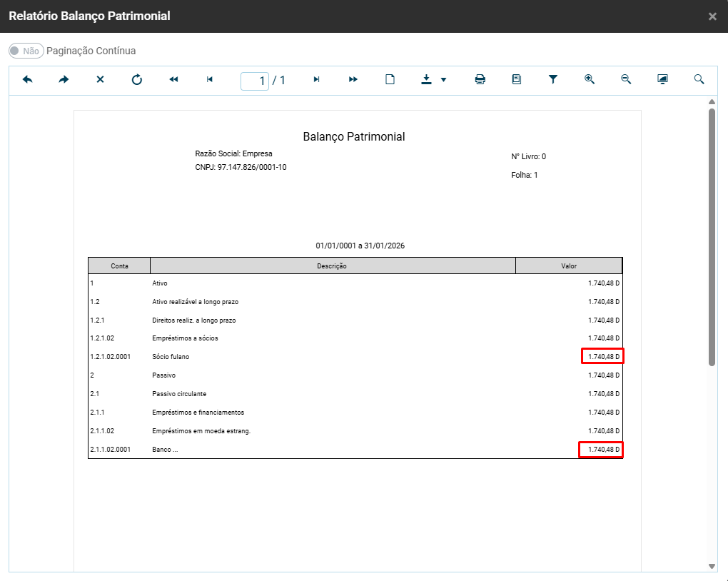Click the presentation screen icon
Viewport: 728px width, 581px height.
[662, 79]
